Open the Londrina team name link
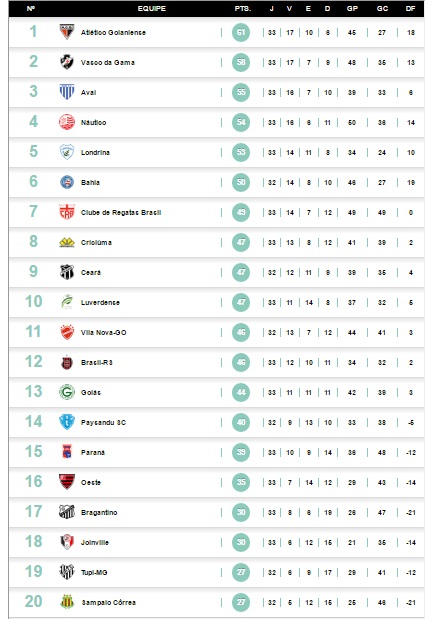The width and height of the screenshot is (438, 619). click(95, 152)
